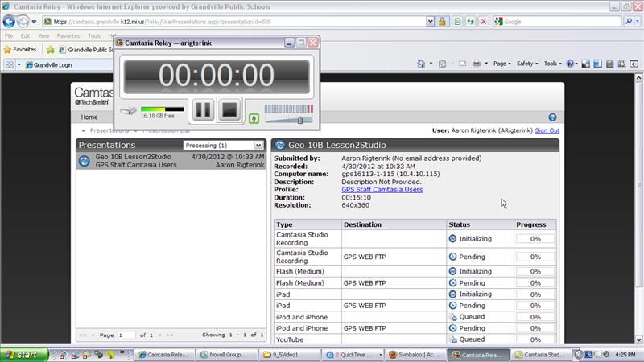Select the Geo 10B Lesson2Studio presentation row

click(x=171, y=161)
